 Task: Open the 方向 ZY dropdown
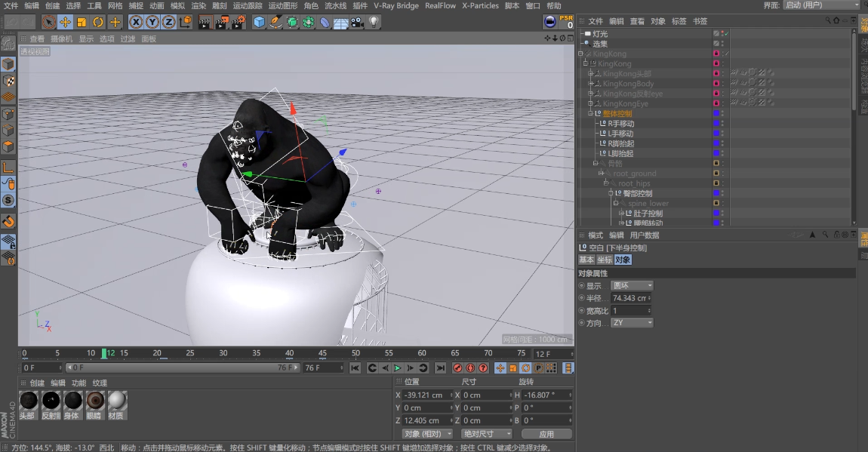click(x=633, y=322)
